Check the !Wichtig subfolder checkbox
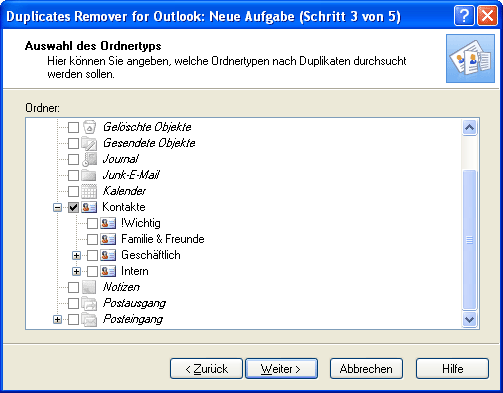This screenshot has width=503, height=393. point(92,223)
